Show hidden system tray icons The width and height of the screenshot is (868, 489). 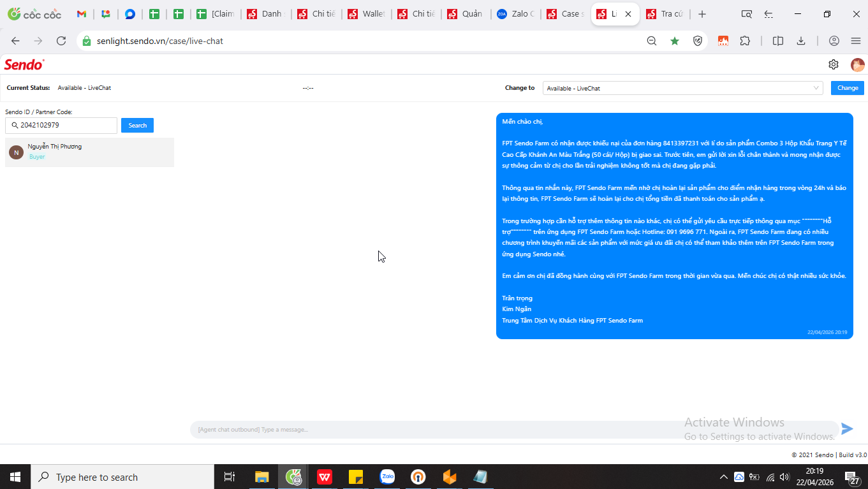724,477
